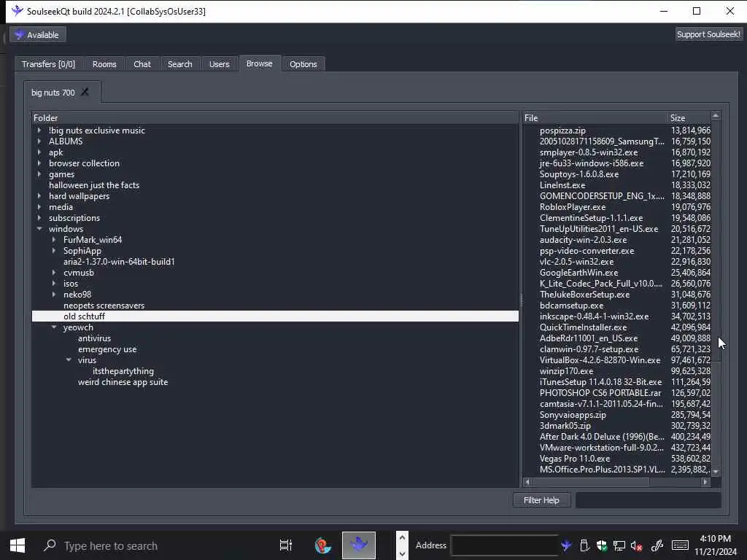Select the Browse tab
Screen dimensions: 747x560
pyautogui.click(x=259, y=63)
